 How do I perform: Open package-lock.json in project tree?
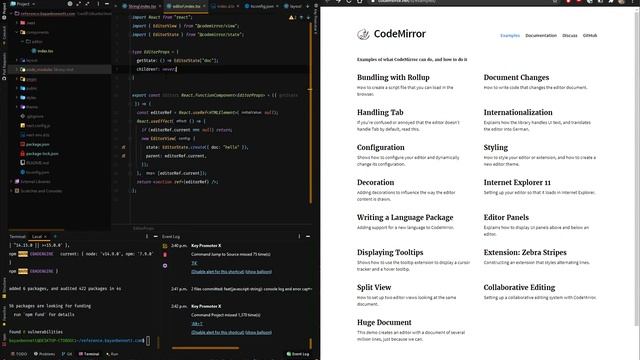(x=42, y=153)
